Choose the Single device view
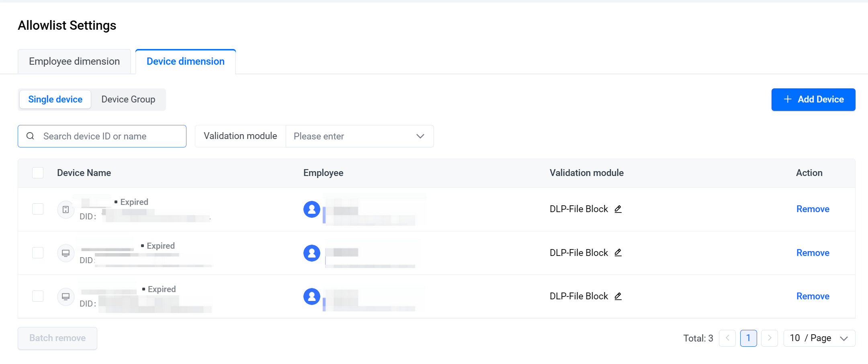 tap(55, 99)
